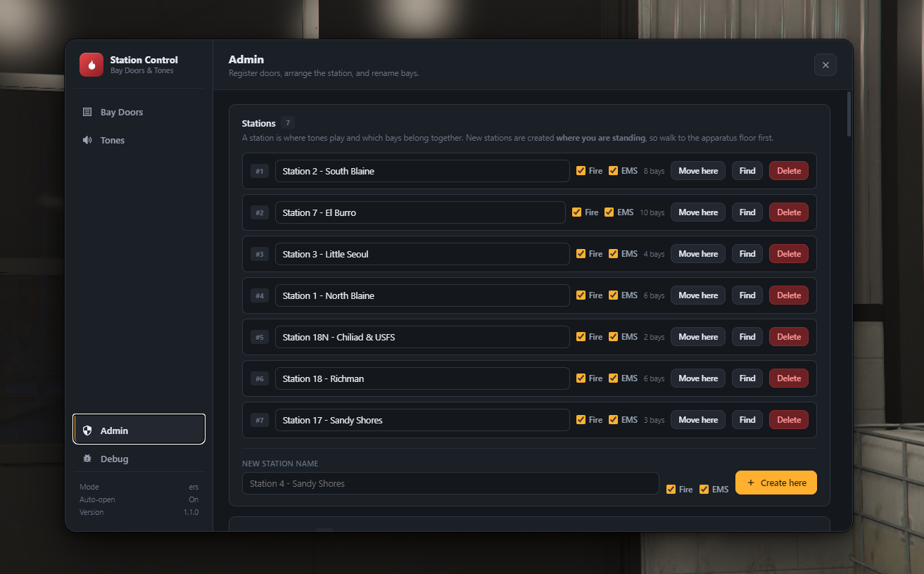Delete Station 3 - Little Seoul

point(789,254)
